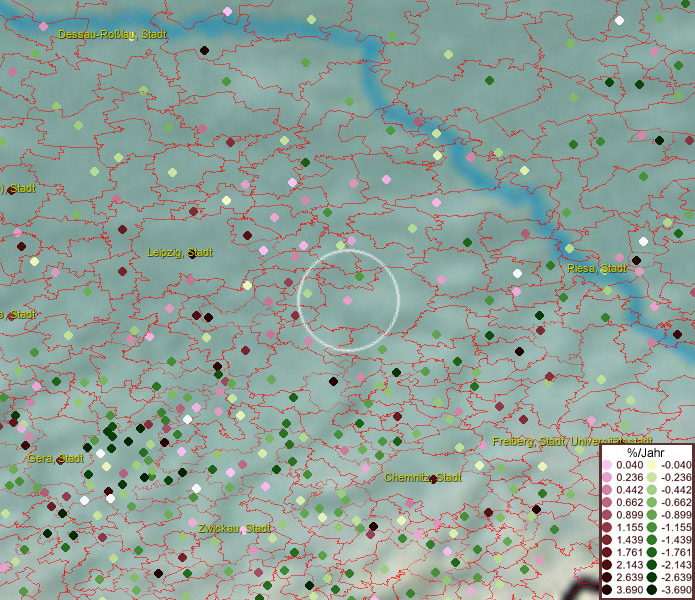The width and height of the screenshot is (695, 600).
Task: Click legend value -1.155
Action: [676, 527]
